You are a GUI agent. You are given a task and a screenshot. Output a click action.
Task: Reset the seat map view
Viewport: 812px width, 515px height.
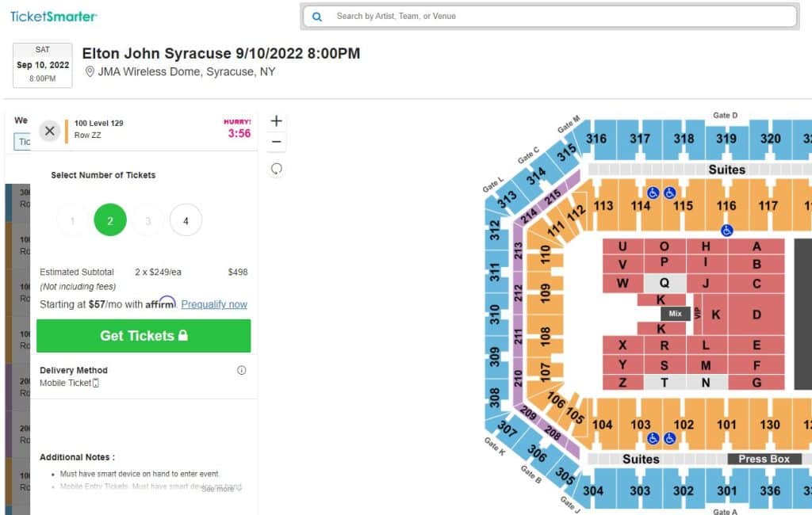tap(276, 169)
